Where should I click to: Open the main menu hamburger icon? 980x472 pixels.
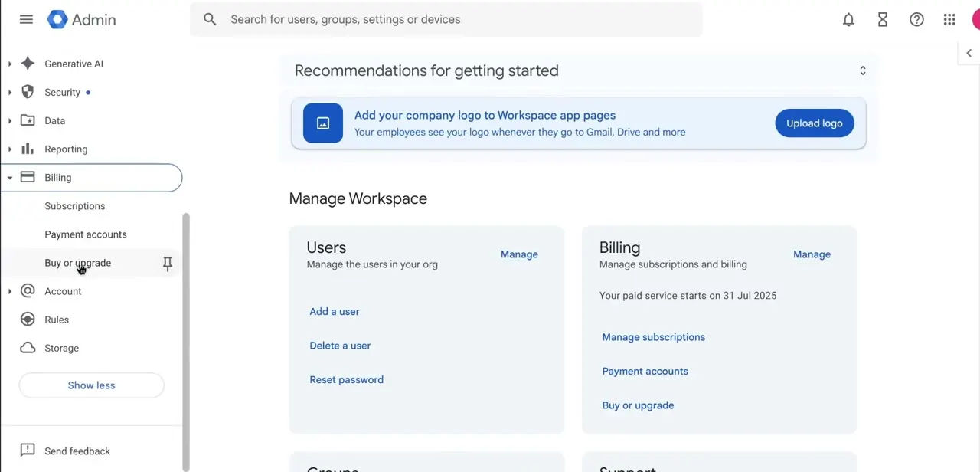coord(26,19)
